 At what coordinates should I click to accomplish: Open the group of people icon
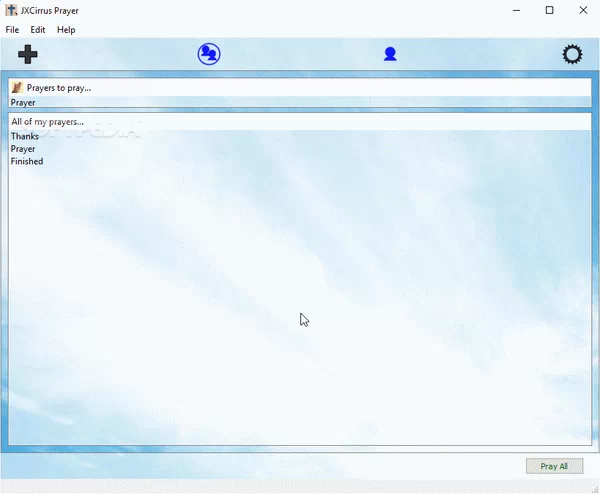pyautogui.click(x=208, y=54)
